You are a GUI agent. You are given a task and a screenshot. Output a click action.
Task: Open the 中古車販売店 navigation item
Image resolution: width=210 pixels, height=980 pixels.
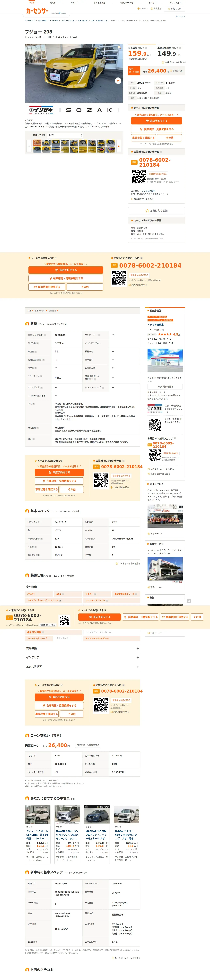[x=99, y=3]
